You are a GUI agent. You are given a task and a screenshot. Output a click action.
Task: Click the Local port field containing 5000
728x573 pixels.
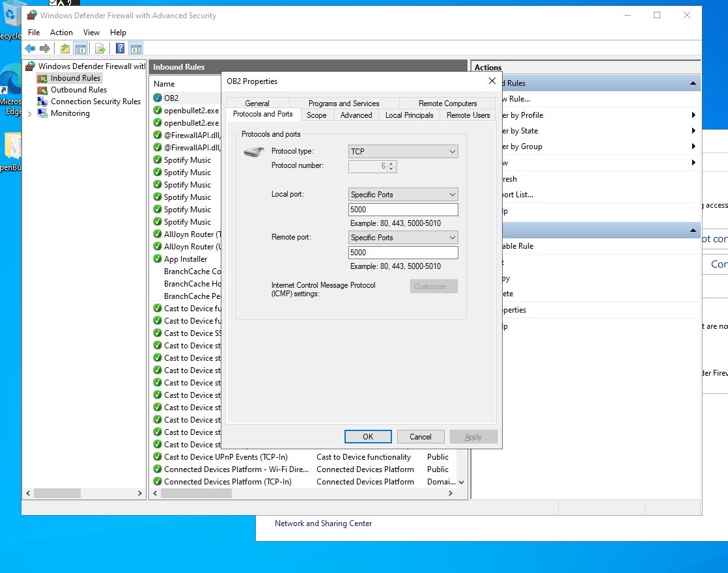pos(403,210)
